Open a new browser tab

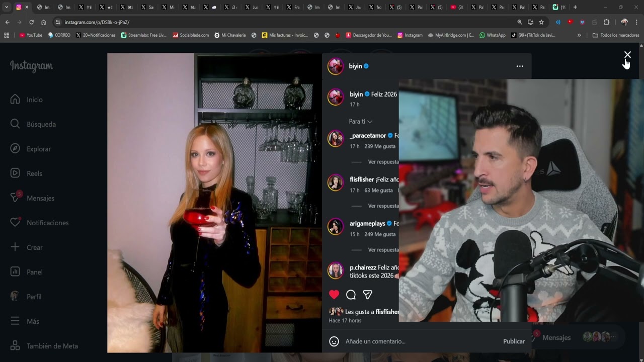tap(575, 7)
